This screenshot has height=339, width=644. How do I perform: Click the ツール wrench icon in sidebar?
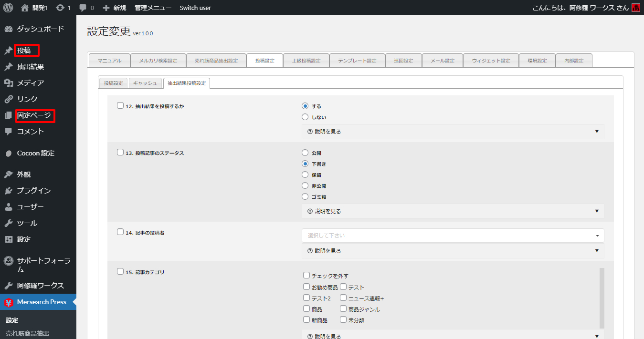(x=8, y=223)
